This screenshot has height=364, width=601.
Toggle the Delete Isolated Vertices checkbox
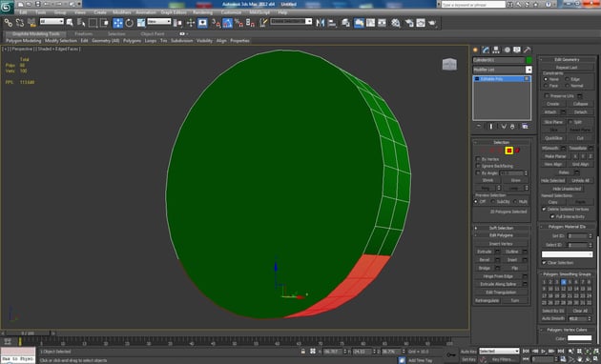[x=544, y=210]
